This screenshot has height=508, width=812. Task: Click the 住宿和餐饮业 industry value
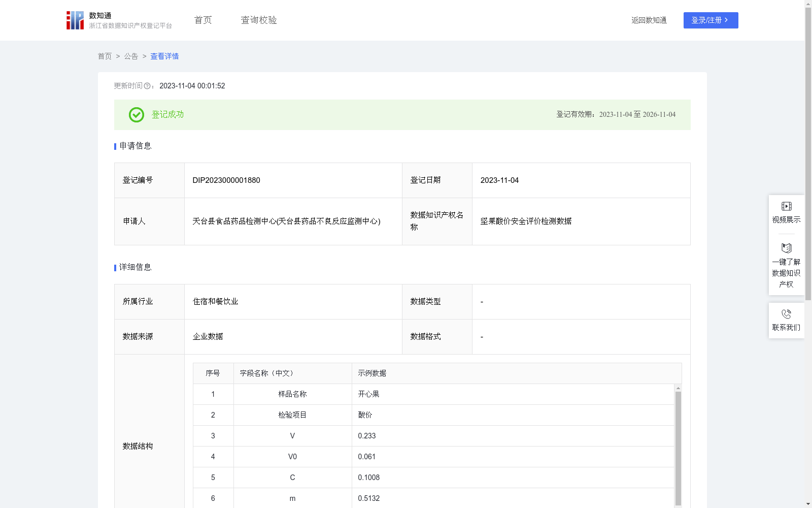215,302
